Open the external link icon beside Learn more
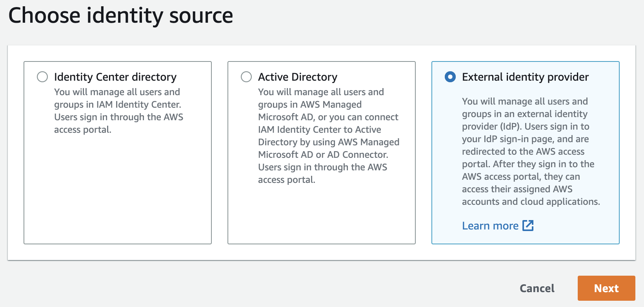Image resolution: width=644 pixels, height=307 pixels. click(528, 226)
